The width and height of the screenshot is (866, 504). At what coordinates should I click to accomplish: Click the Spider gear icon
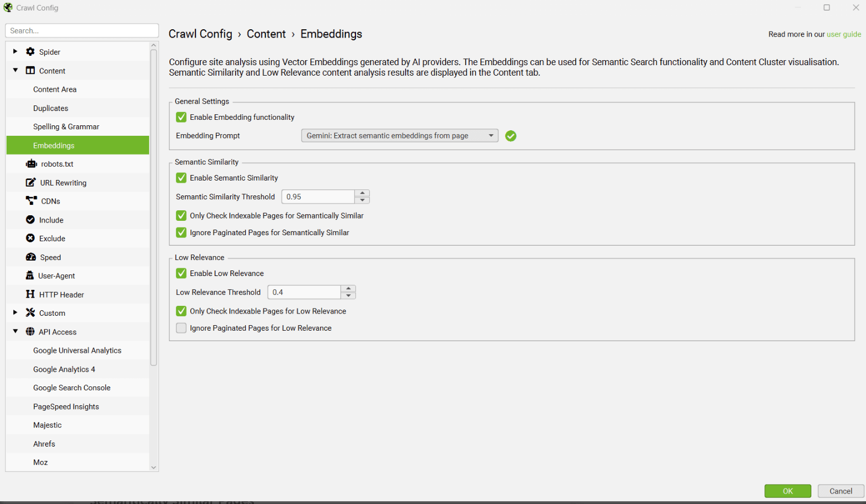(x=30, y=51)
